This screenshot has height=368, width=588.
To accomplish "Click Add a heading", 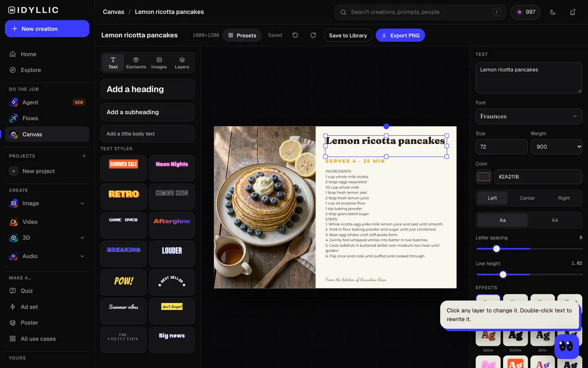I will point(147,89).
